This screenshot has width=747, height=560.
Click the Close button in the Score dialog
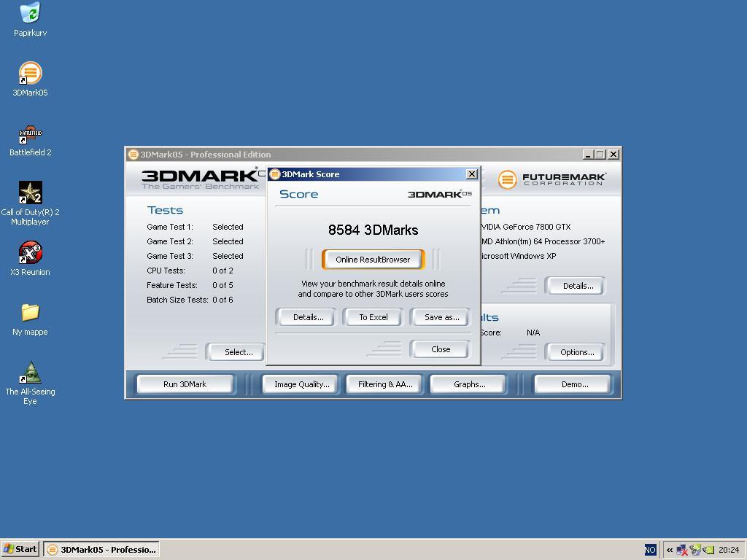pyautogui.click(x=440, y=349)
